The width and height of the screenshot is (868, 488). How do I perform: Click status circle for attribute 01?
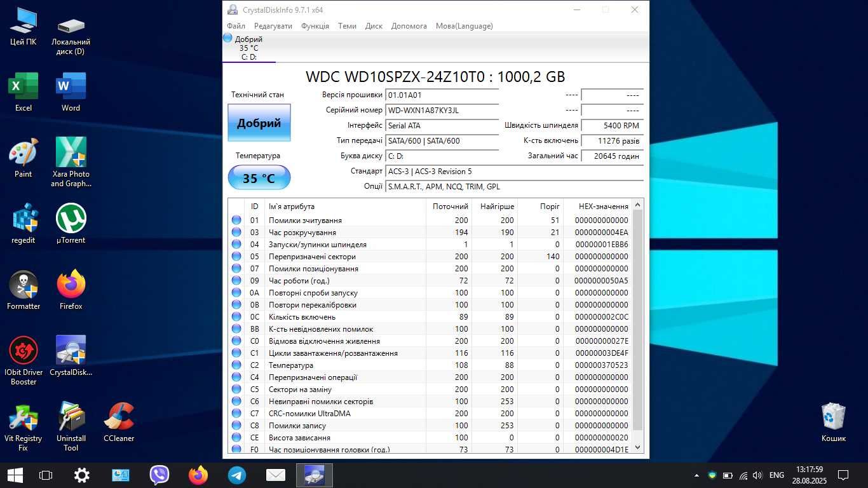point(236,220)
